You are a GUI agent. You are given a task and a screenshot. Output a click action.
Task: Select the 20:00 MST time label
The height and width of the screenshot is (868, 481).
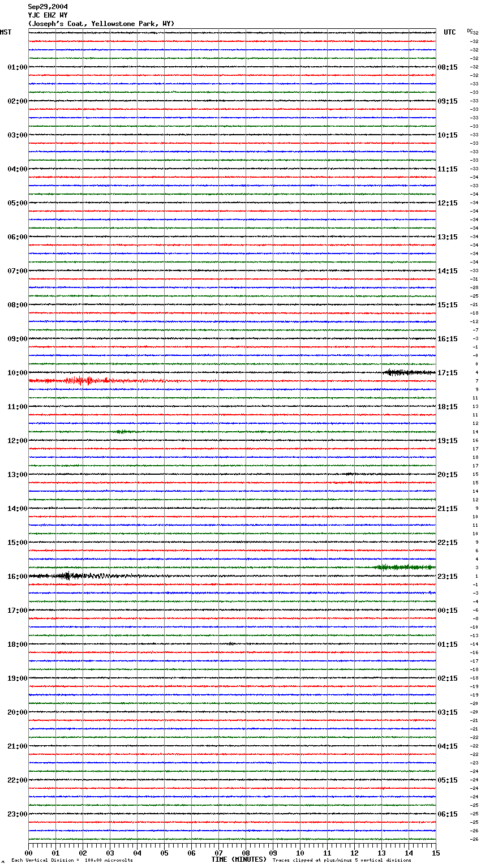click(x=18, y=712)
